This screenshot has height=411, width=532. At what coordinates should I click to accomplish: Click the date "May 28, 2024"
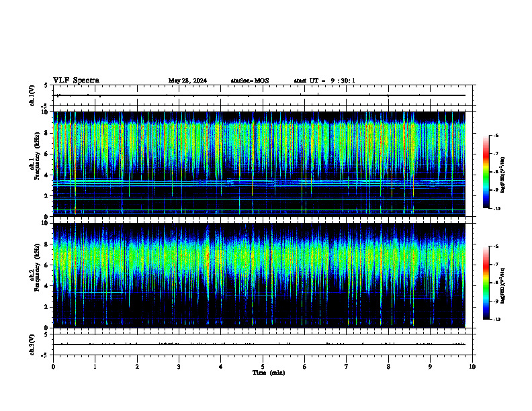point(187,81)
